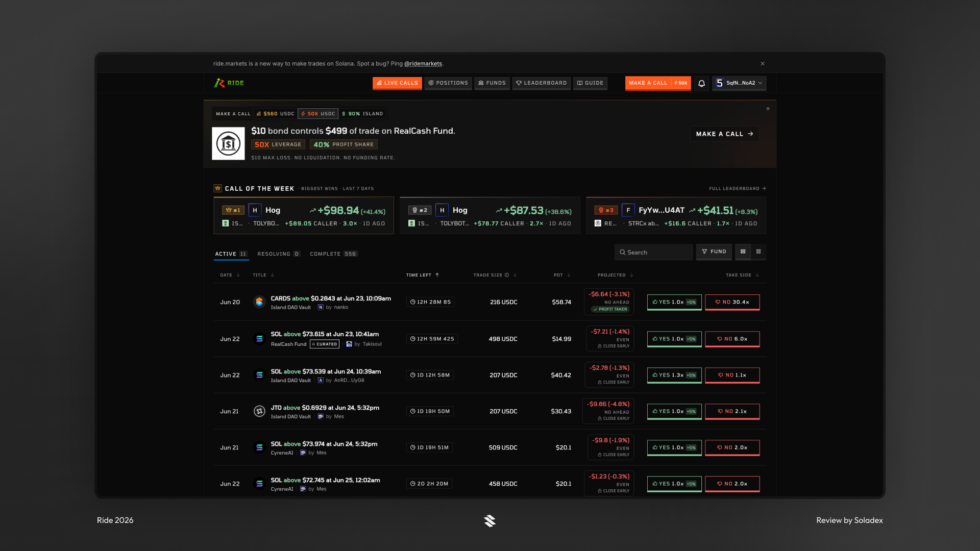Take NO 6.0x on SOL $73.615 call
980x551 pixels.
pos(732,339)
